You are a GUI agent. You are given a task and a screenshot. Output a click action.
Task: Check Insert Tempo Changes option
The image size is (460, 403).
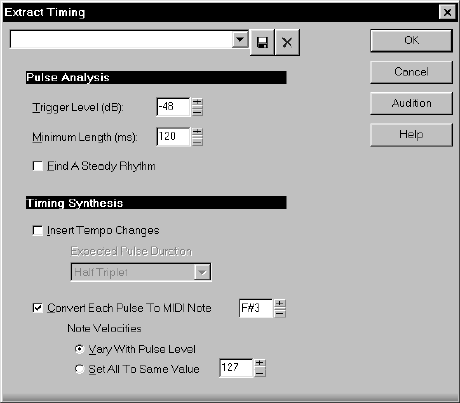pos(38,230)
